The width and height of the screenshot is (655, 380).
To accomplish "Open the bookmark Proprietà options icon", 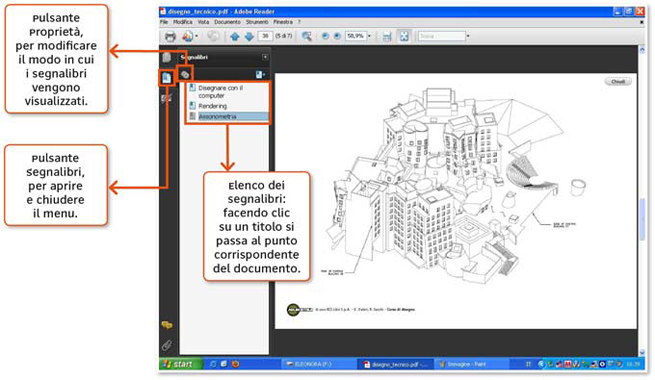I will pyautogui.click(x=185, y=75).
